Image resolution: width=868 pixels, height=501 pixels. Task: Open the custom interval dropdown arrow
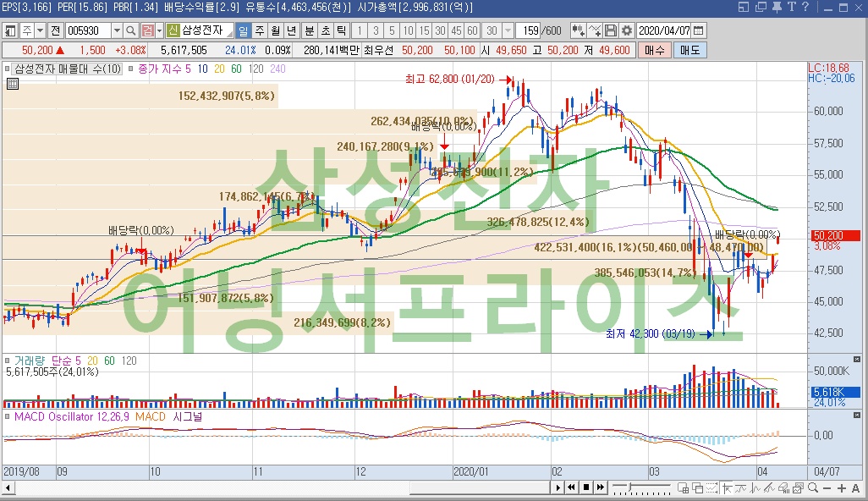coord(508,30)
